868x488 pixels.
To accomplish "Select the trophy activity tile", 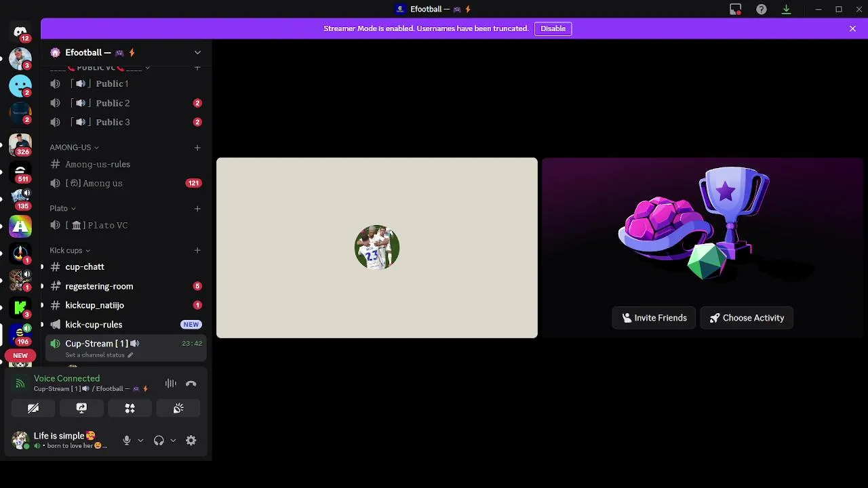I will (703, 248).
